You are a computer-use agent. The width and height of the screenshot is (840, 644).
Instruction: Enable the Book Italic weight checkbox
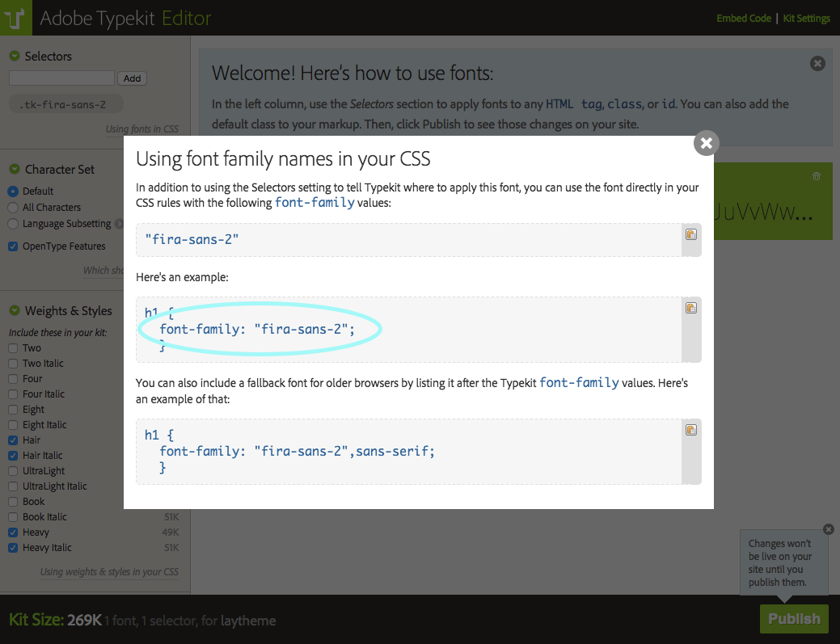pyautogui.click(x=13, y=516)
